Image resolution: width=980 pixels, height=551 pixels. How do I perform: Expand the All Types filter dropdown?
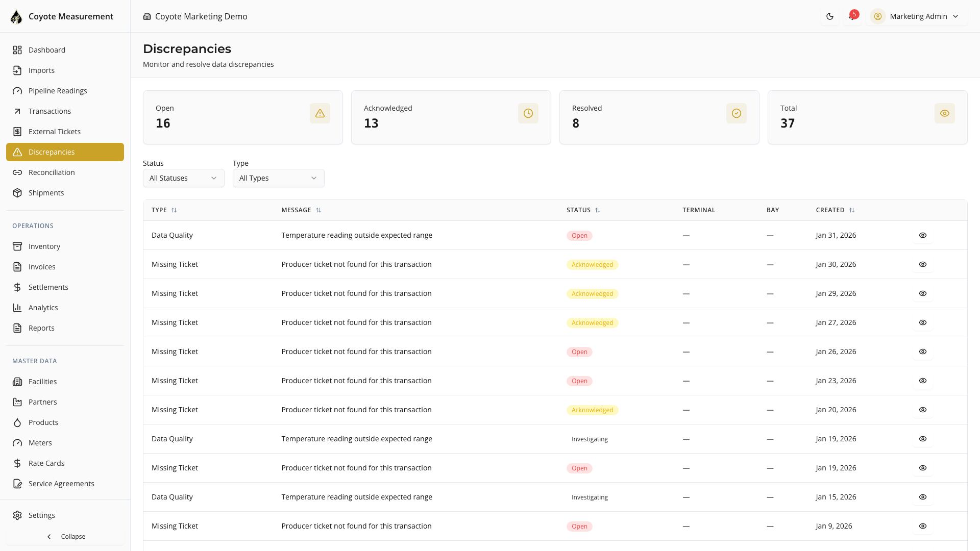point(278,178)
